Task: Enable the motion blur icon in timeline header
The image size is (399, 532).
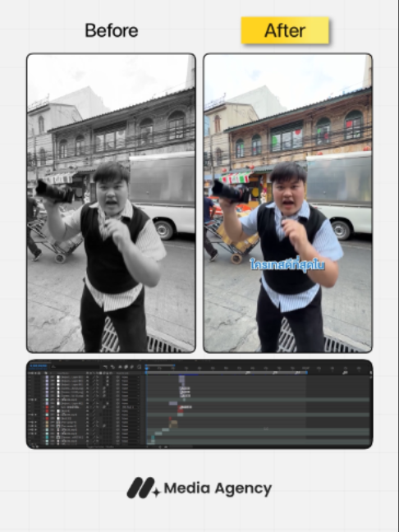Action: [x=131, y=367]
